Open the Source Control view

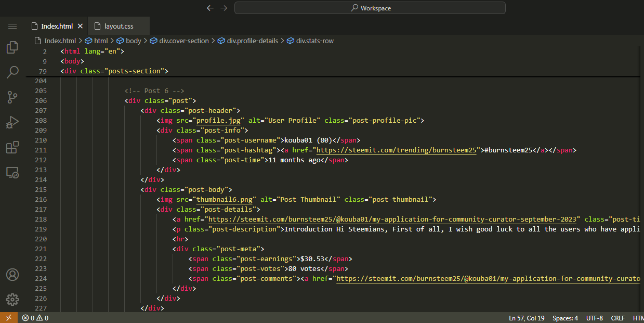pos(12,97)
